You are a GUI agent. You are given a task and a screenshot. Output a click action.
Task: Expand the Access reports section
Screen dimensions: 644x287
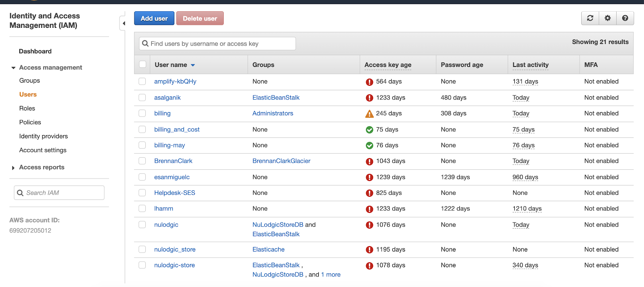(13, 168)
